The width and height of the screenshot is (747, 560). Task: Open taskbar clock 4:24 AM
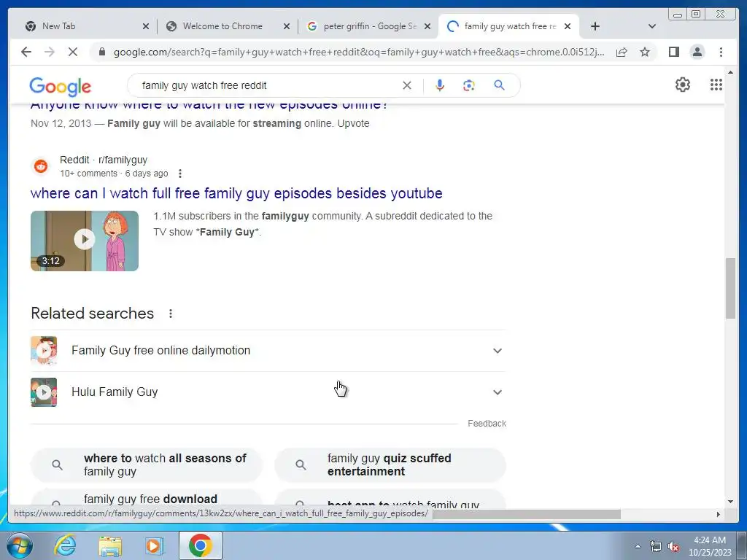coord(710,546)
